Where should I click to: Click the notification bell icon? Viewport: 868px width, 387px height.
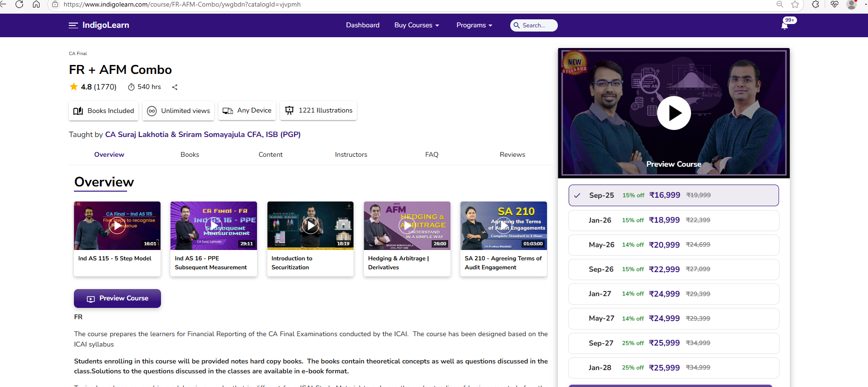(784, 26)
